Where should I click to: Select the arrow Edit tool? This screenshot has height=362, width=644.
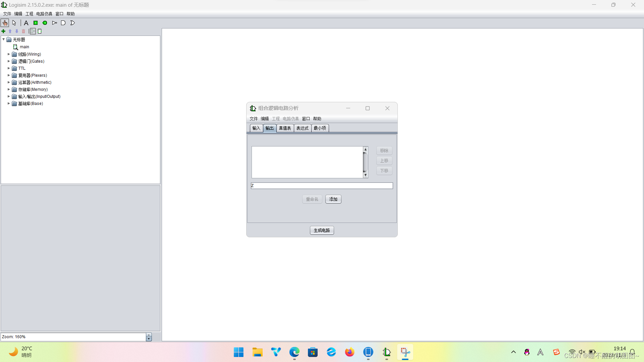coord(14,23)
